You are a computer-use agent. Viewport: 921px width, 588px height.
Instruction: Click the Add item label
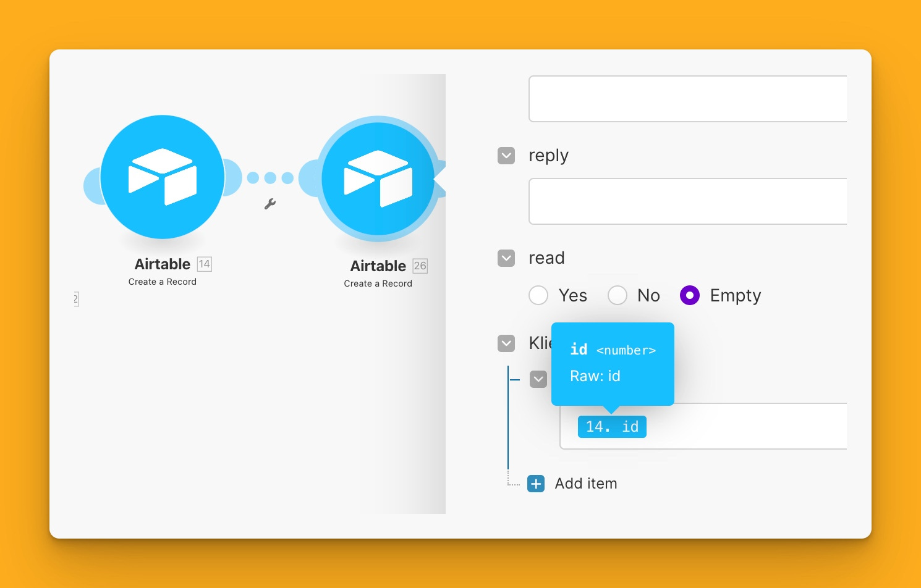pos(586,484)
